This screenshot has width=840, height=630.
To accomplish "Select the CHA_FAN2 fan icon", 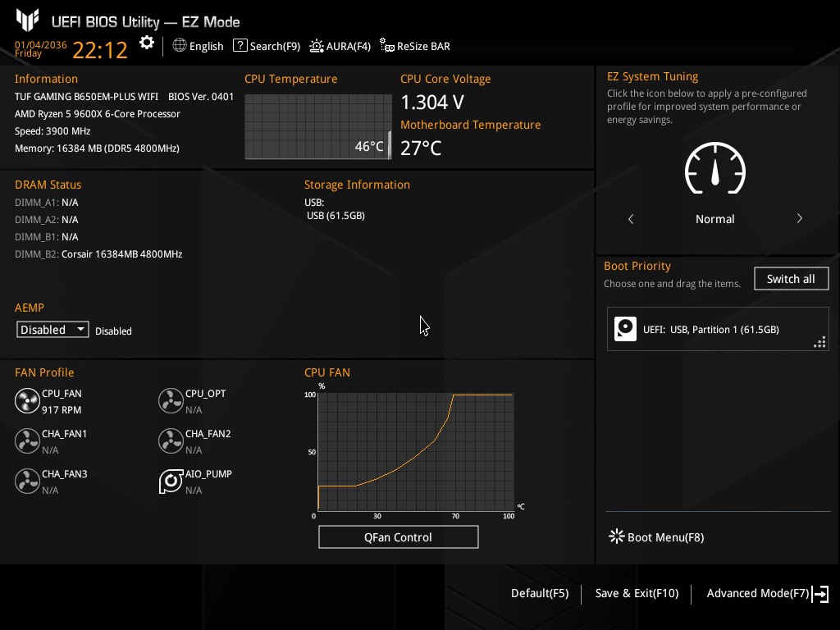I will (171, 441).
